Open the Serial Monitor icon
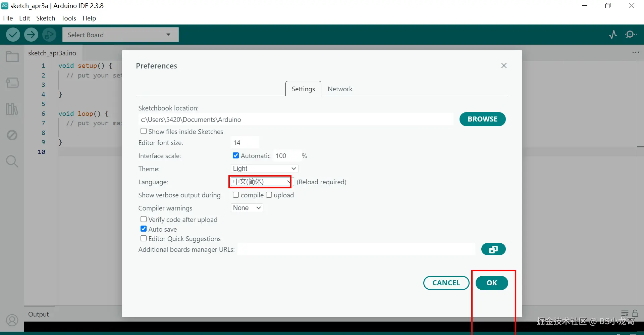 point(631,35)
